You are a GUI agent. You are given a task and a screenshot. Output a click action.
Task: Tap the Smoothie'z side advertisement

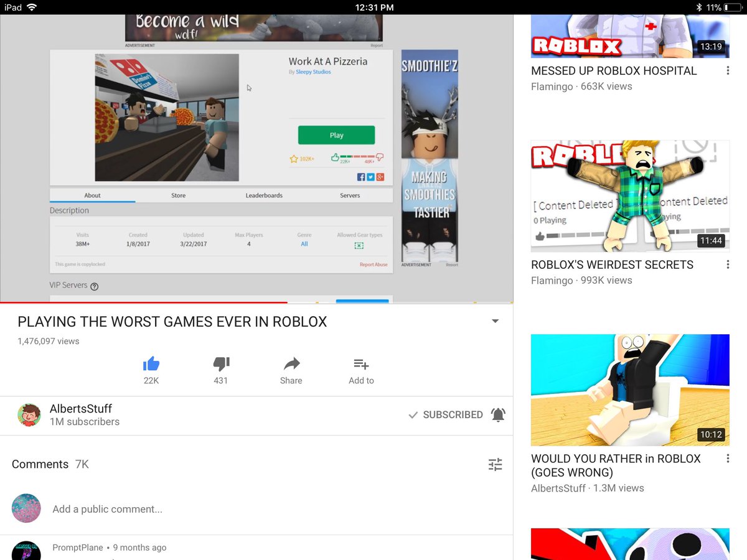click(430, 156)
